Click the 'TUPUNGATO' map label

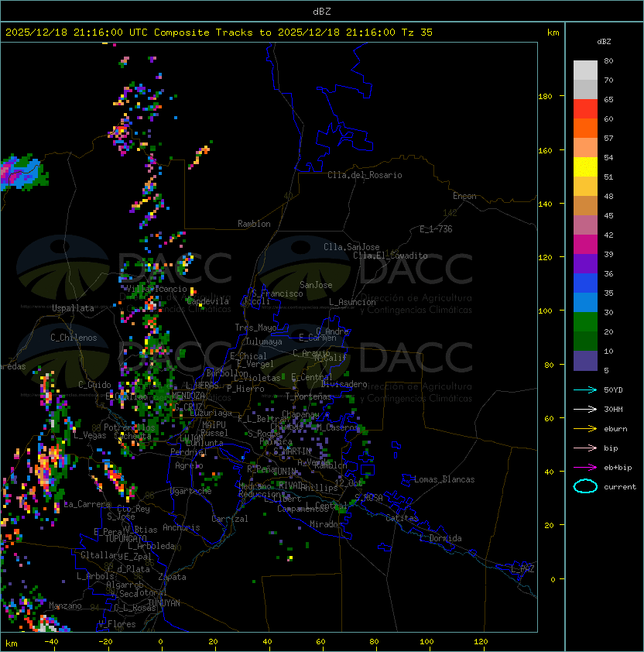point(125,539)
